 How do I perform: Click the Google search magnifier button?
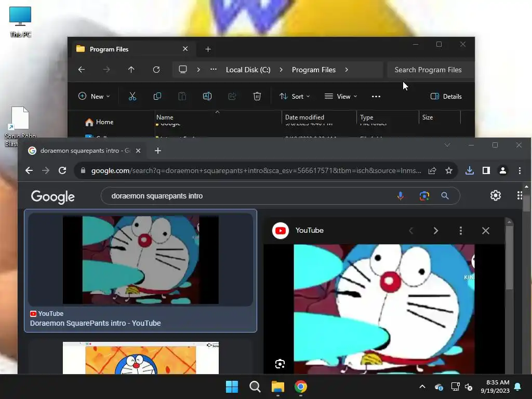pyautogui.click(x=445, y=196)
